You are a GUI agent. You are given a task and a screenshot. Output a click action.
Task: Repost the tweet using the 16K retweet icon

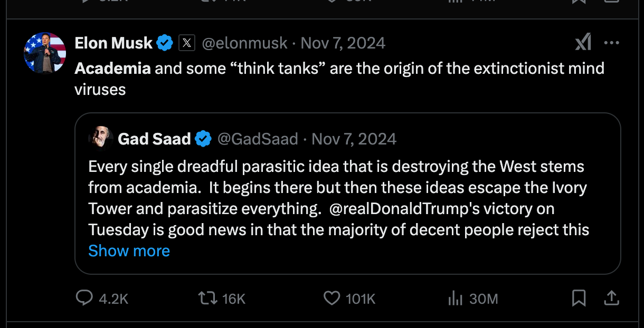(207, 298)
